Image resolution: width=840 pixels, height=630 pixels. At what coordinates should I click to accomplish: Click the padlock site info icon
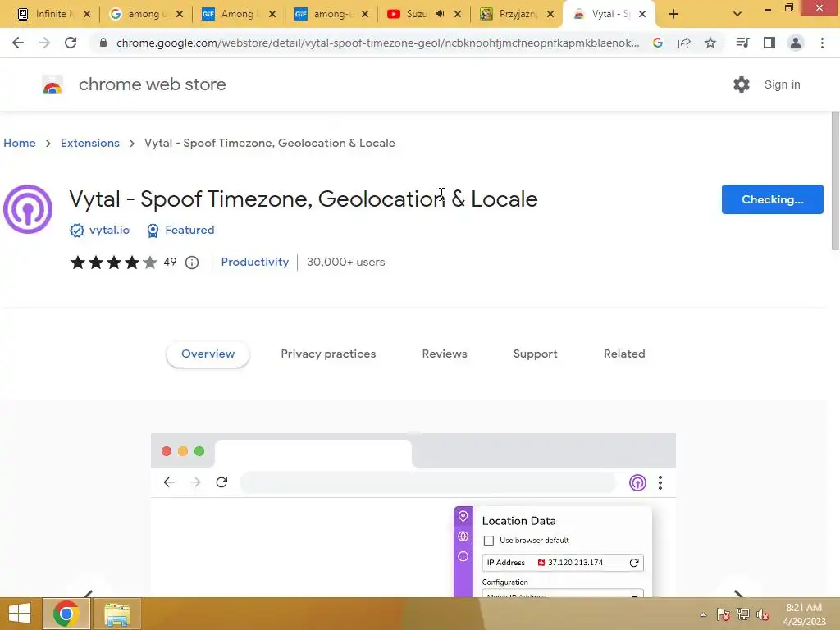[x=103, y=43]
